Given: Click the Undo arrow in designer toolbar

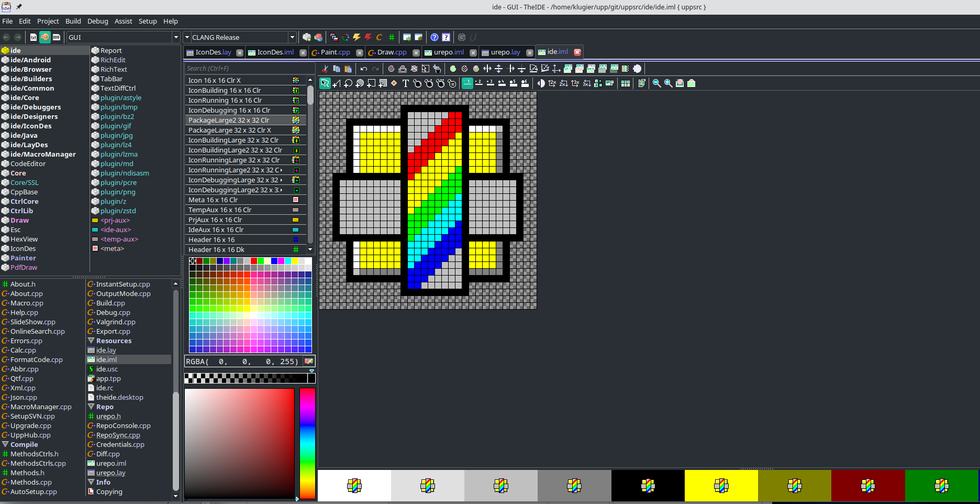Looking at the screenshot, I should click(364, 69).
